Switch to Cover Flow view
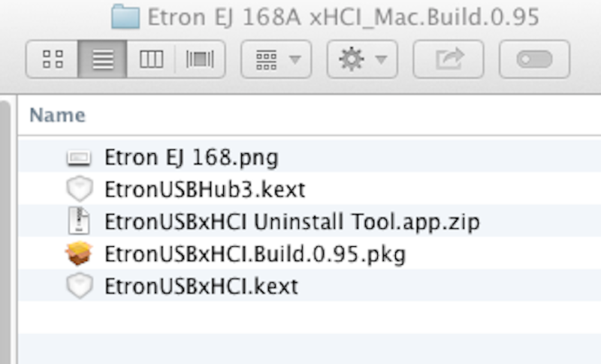 (199, 59)
